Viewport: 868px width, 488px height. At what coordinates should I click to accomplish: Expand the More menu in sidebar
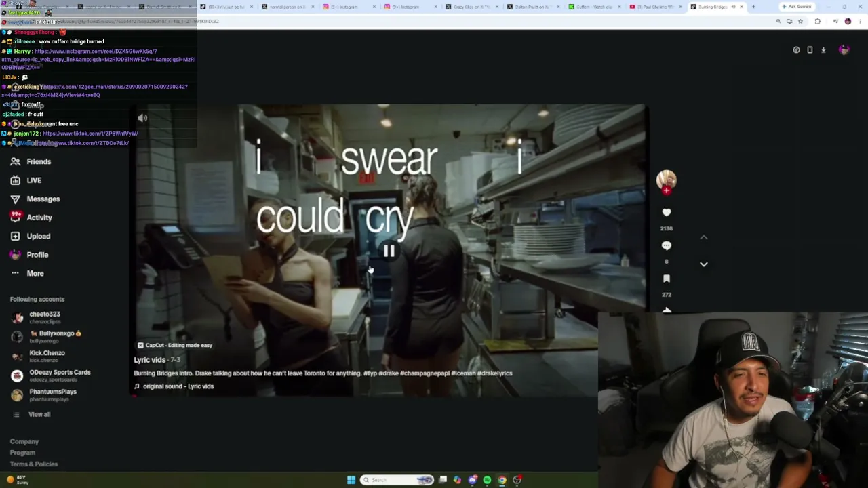(27, 273)
